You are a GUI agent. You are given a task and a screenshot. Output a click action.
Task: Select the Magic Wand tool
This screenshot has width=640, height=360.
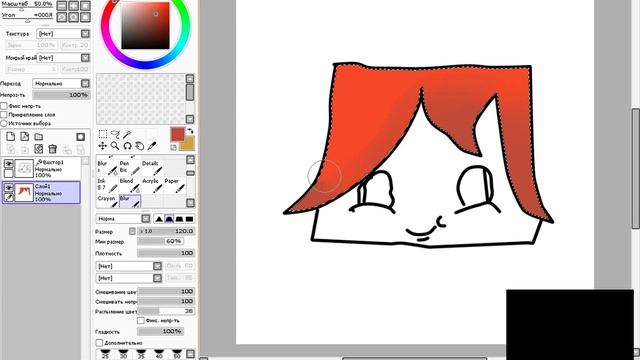pyautogui.click(x=127, y=134)
